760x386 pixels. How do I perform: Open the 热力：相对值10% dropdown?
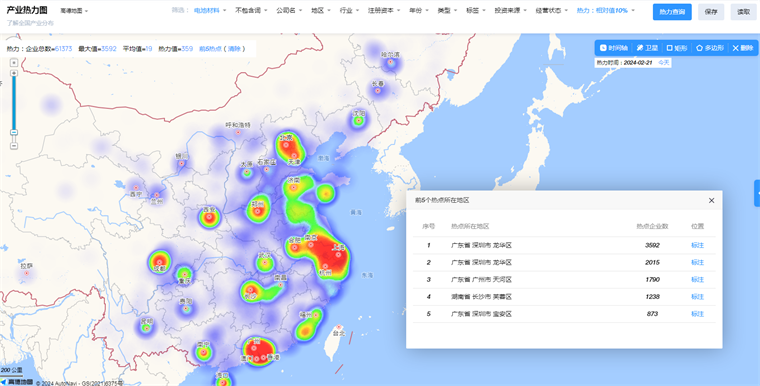point(605,10)
